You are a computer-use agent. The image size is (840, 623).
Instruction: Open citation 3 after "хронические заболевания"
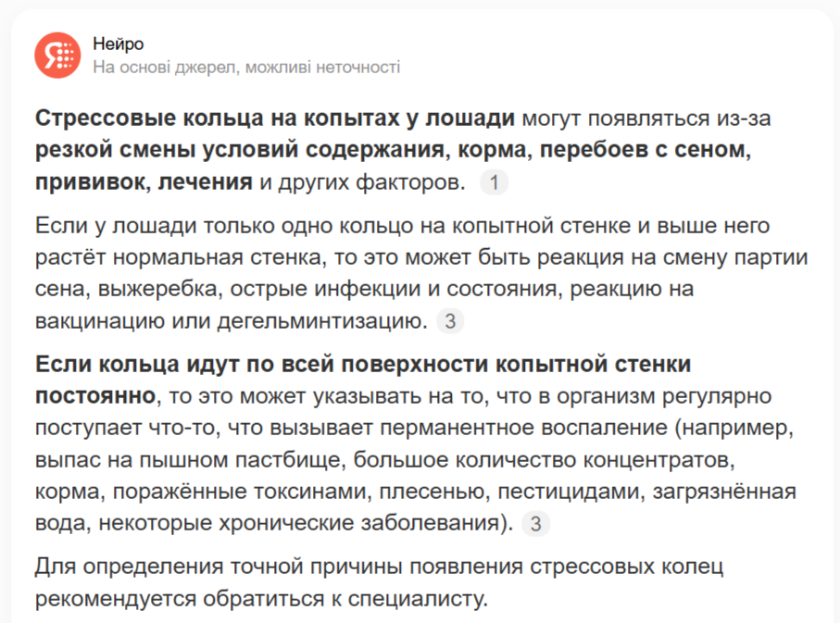(535, 523)
